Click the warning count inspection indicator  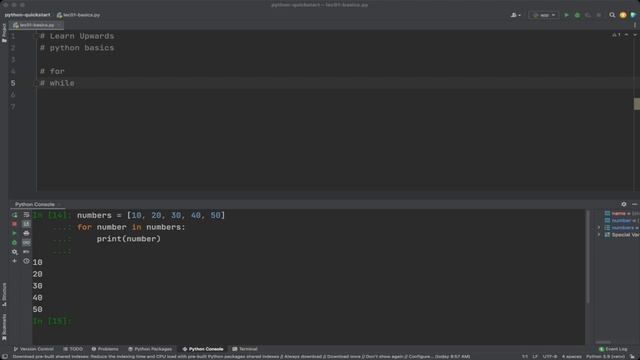(x=616, y=35)
